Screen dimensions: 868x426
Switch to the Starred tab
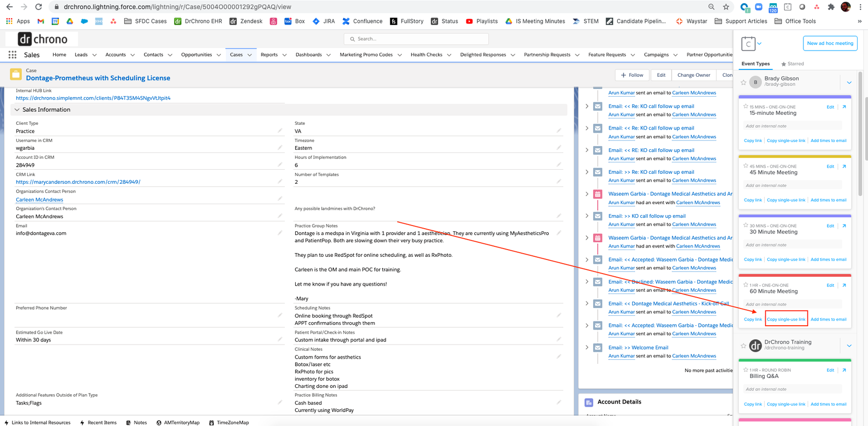point(792,64)
